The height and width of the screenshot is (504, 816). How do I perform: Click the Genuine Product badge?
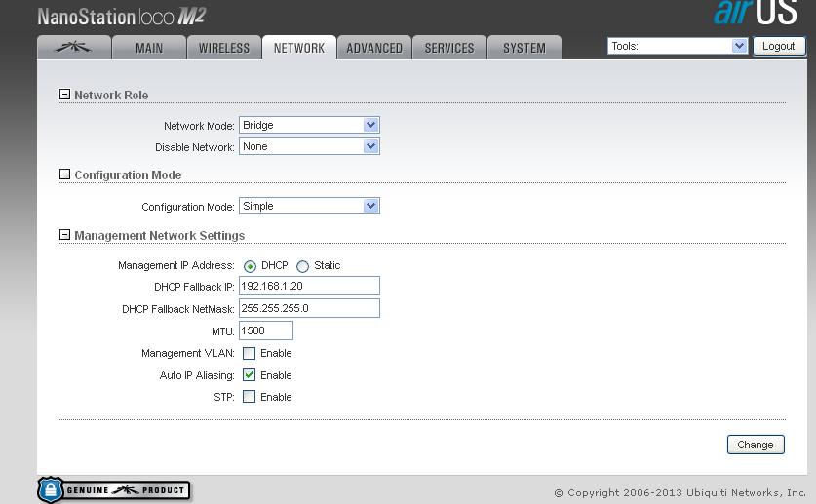click(113, 490)
